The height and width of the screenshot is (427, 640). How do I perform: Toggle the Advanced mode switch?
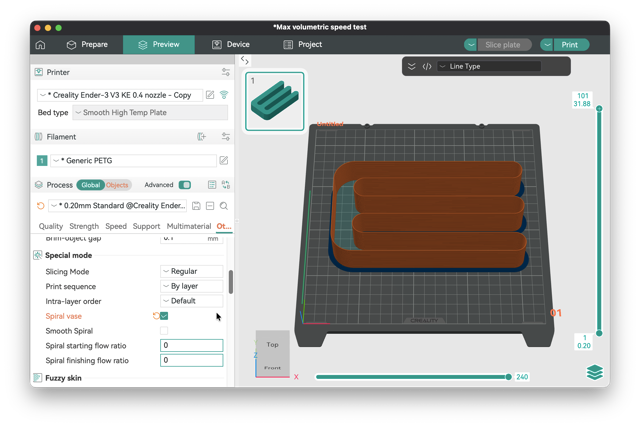[185, 185]
